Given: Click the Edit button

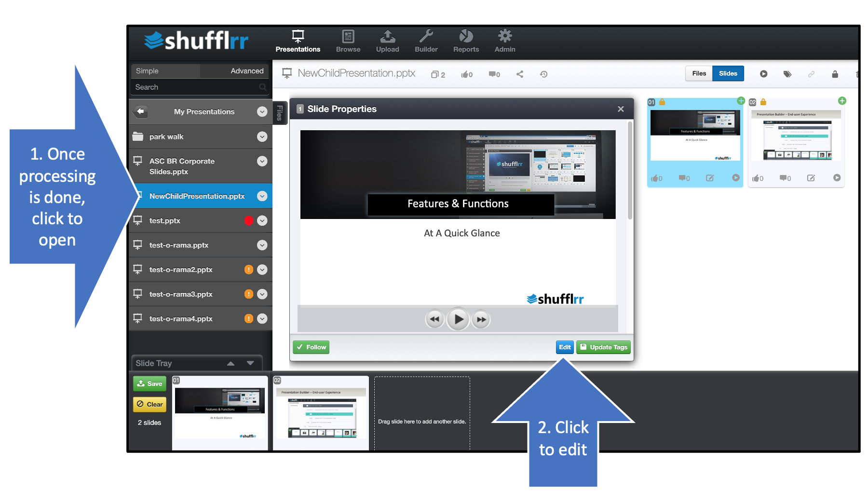Looking at the screenshot, I should 565,347.
